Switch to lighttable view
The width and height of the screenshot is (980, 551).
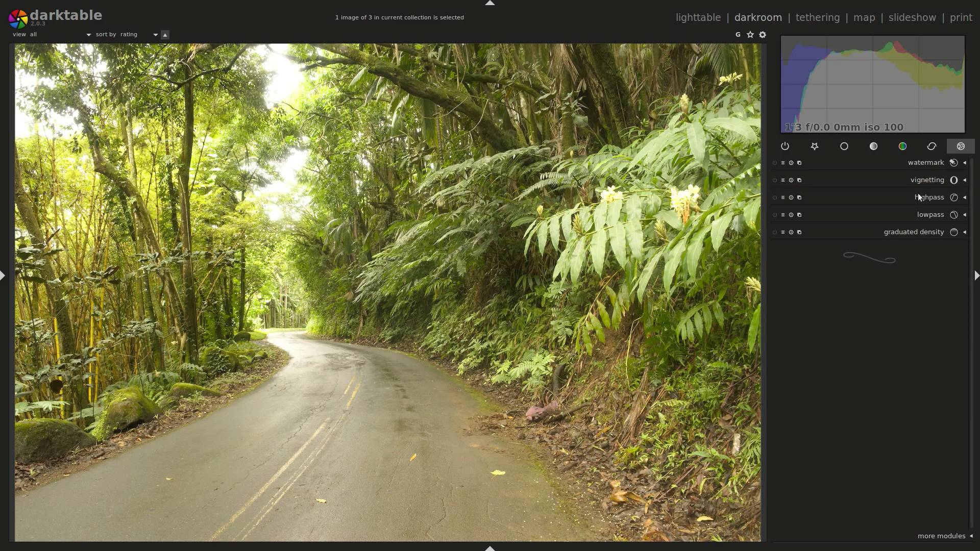click(x=698, y=17)
